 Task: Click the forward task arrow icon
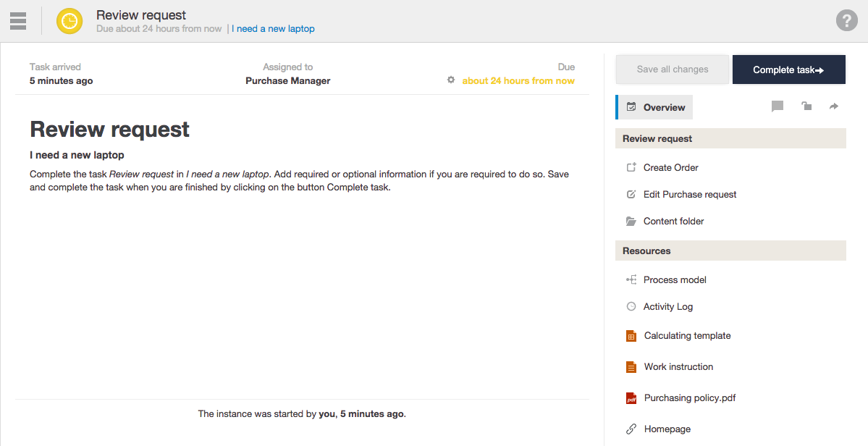[834, 106]
